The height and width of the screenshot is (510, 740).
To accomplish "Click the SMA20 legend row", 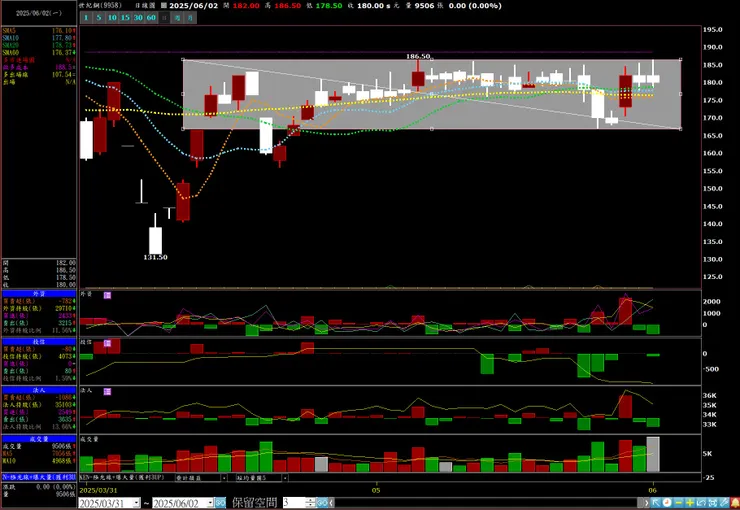I will coord(39,45).
